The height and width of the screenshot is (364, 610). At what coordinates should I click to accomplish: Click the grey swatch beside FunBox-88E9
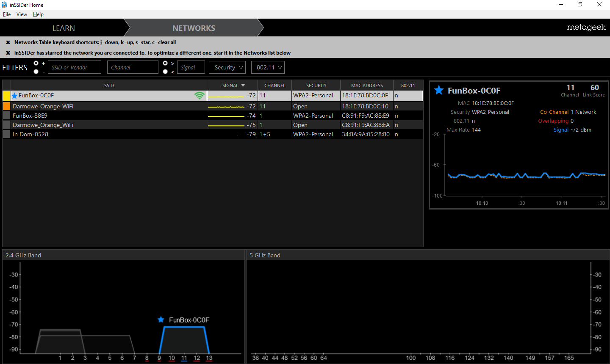tap(6, 116)
